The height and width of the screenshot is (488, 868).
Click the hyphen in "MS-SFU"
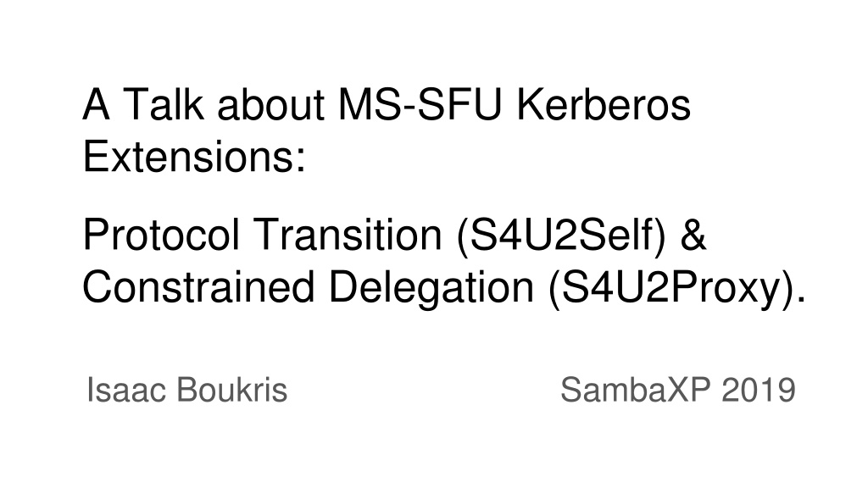tap(408, 108)
